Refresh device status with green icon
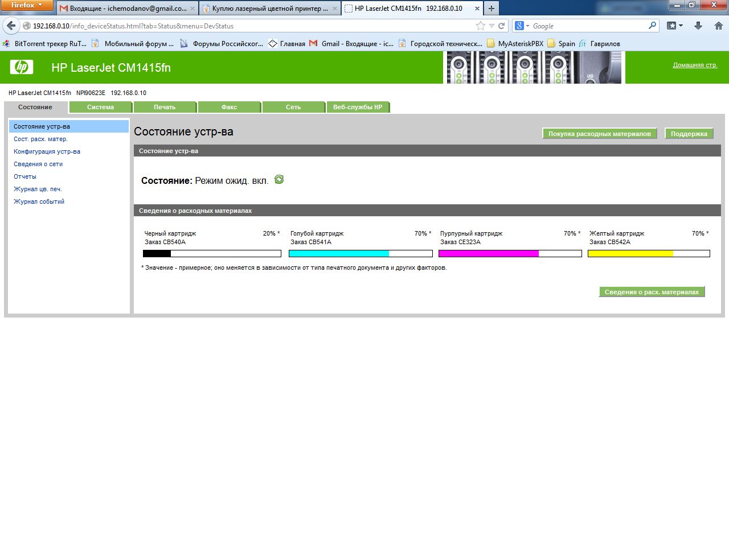The height and width of the screenshot is (560, 729). click(x=279, y=180)
